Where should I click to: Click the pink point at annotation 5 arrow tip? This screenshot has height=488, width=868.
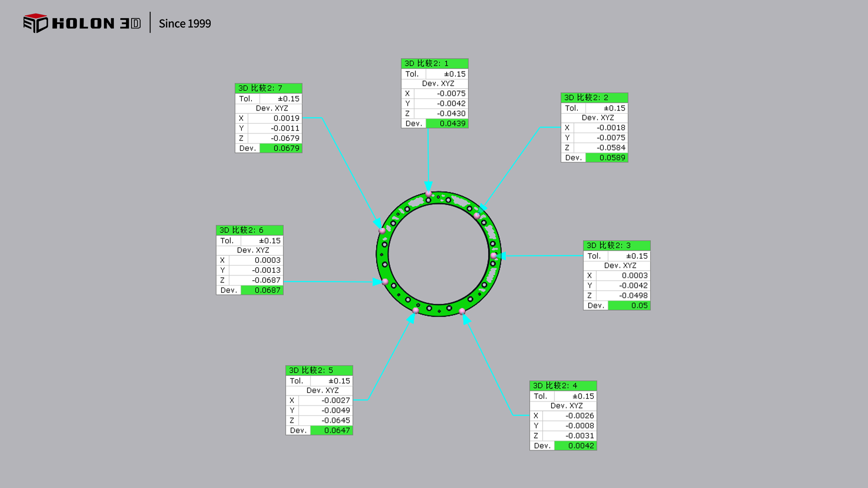[x=416, y=310]
